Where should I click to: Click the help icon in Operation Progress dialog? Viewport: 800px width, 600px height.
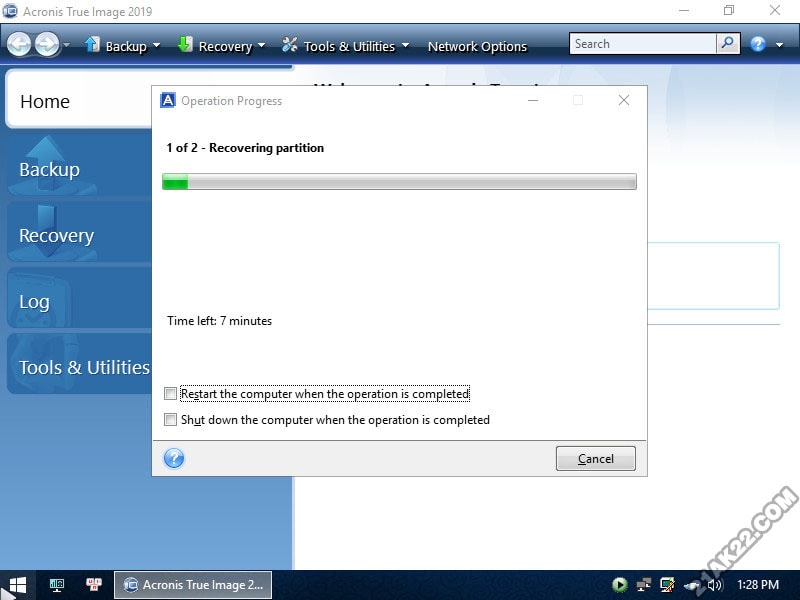click(x=174, y=458)
